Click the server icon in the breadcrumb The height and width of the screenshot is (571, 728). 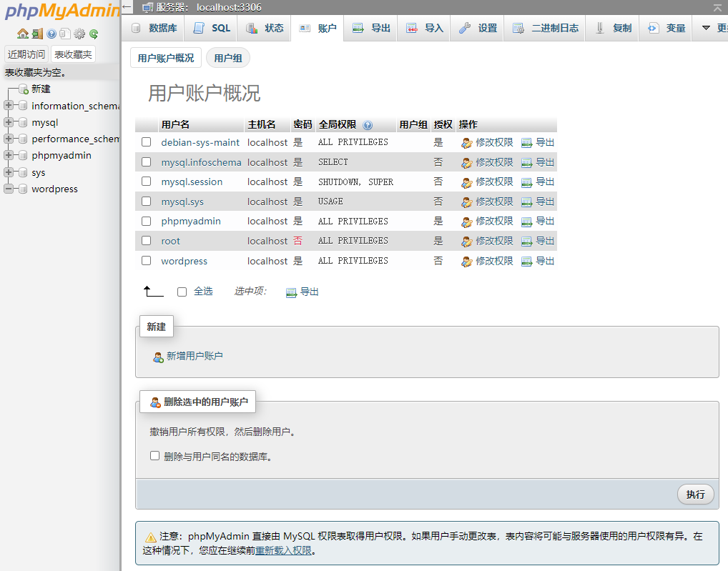point(147,7)
